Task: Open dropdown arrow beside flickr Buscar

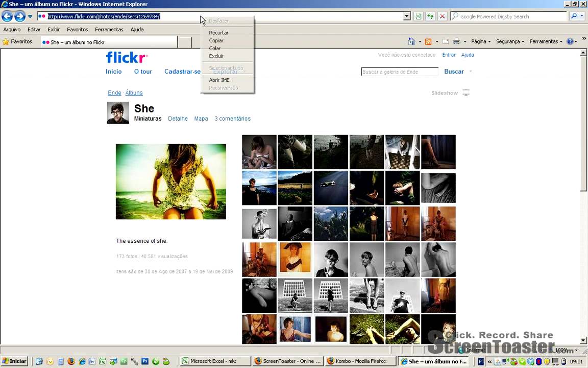Action: pyautogui.click(x=471, y=72)
